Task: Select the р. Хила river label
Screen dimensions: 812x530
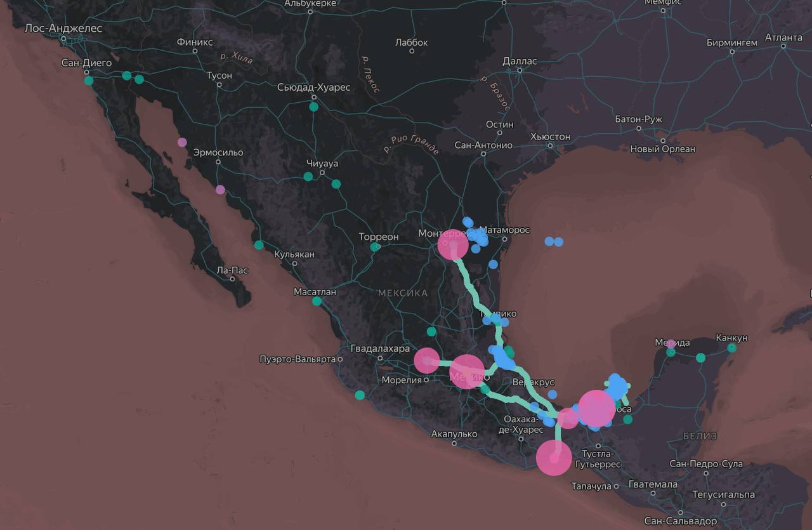Action: 236,58
